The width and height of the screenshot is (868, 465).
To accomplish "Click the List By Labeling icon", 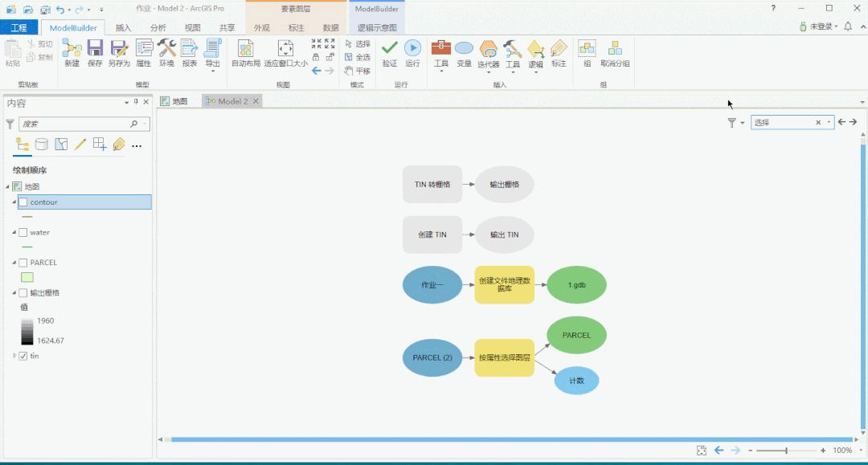I will pyautogui.click(x=118, y=145).
